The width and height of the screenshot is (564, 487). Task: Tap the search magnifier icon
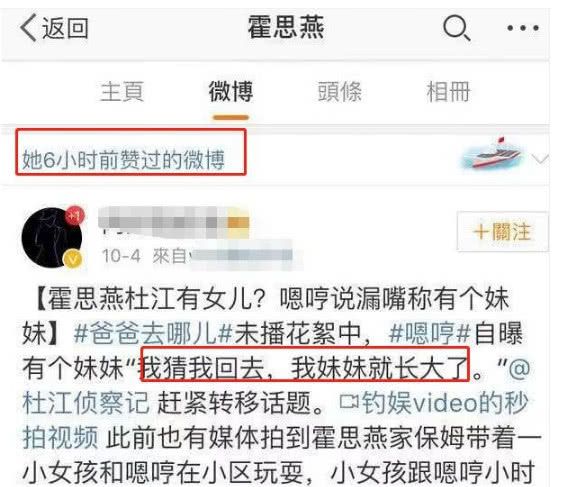point(456,28)
